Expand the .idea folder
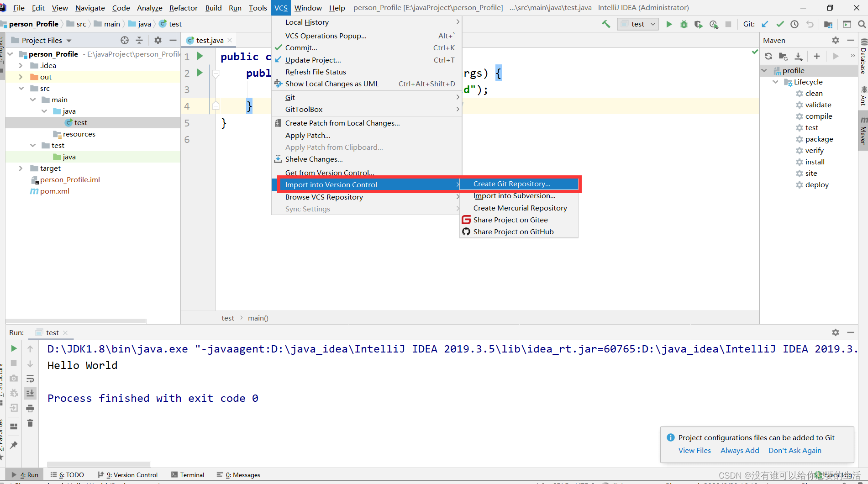 21,65
